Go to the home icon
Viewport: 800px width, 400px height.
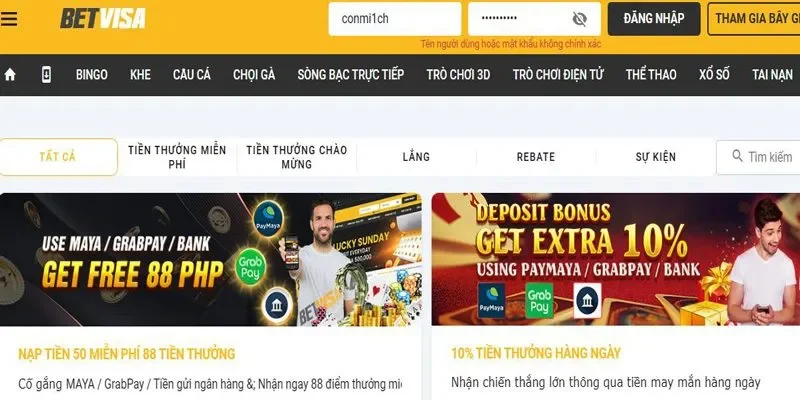point(10,75)
